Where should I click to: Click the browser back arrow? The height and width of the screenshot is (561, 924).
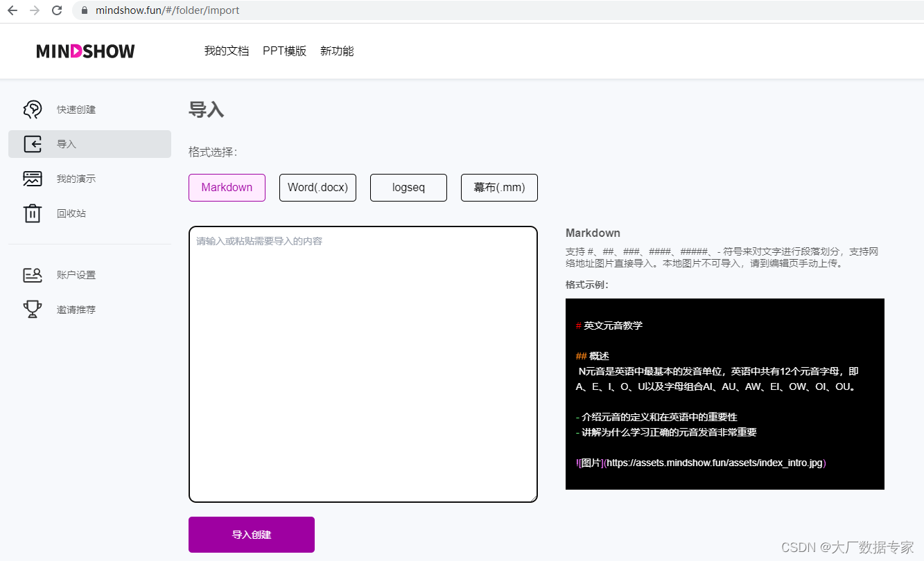coord(12,10)
